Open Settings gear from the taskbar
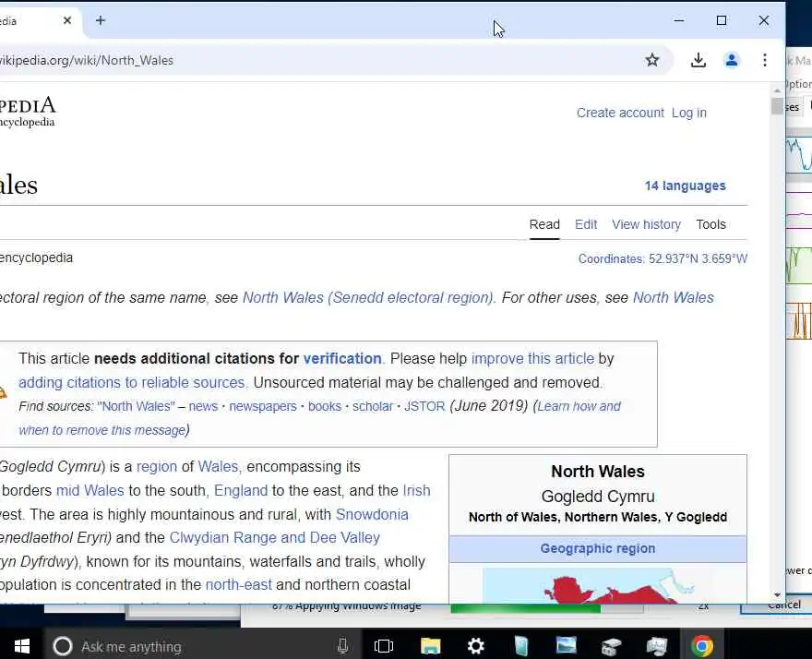Screen dimensions: 812x659 click(x=475, y=646)
